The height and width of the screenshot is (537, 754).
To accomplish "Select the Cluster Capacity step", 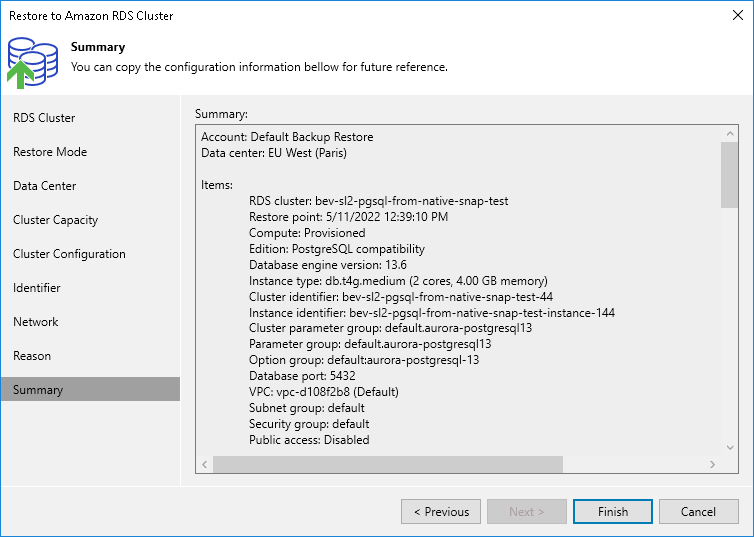I will [x=56, y=220].
